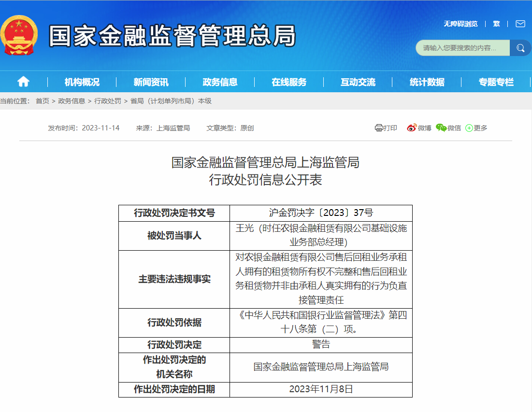This screenshot has height=412, width=532.
Task: Open the 新闻资讯 menu
Action: point(151,82)
